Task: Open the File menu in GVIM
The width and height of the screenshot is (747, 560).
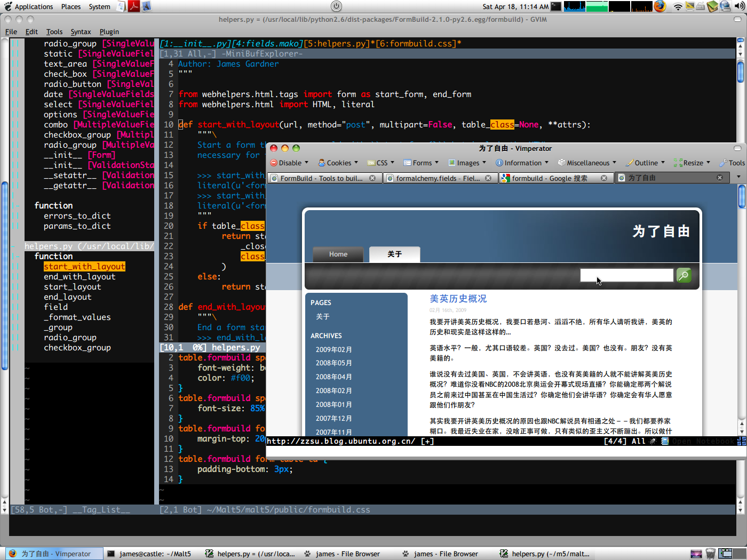Action: (x=11, y=31)
